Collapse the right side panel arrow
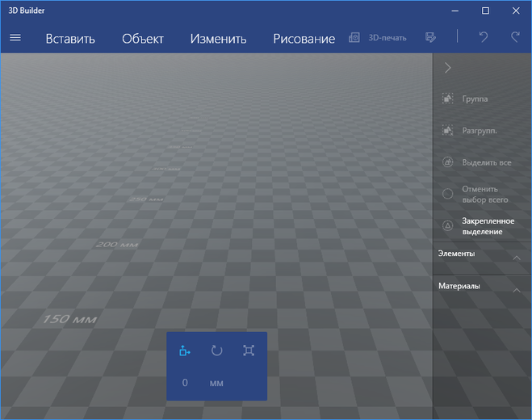Image resolution: width=532 pixels, height=420 pixels. pyautogui.click(x=448, y=68)
